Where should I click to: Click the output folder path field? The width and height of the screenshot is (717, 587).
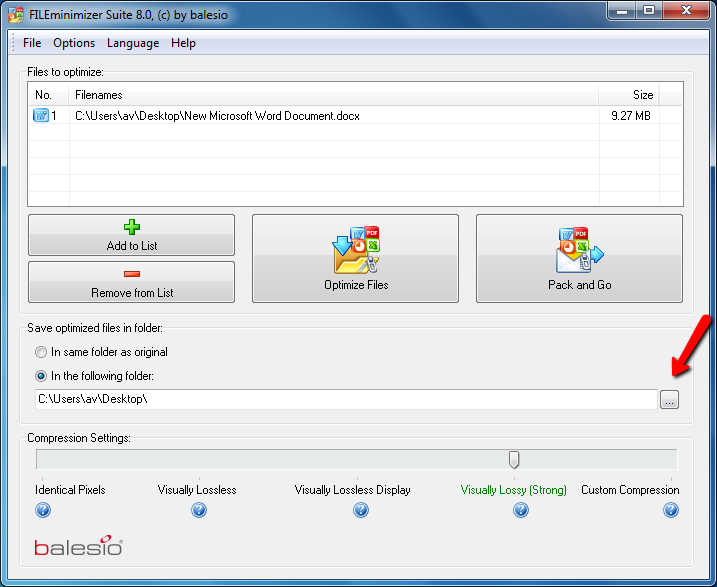click(x=346, y=399)
